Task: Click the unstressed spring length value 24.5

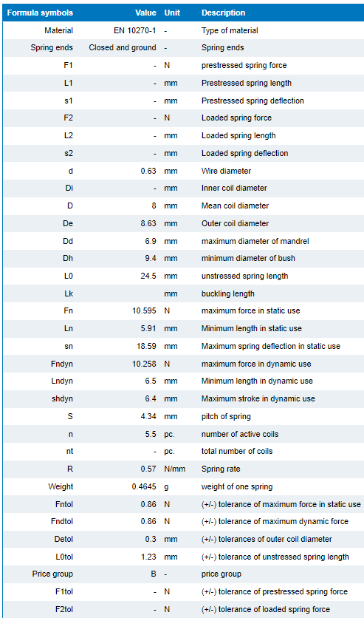Action: (x=148, y=276)
